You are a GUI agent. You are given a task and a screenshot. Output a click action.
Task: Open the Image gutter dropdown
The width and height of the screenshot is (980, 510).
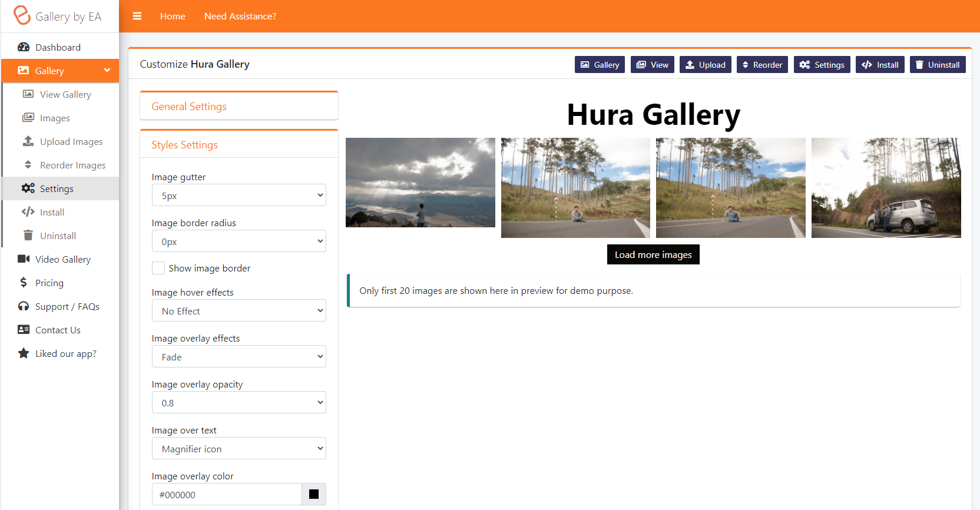[239, 195]
